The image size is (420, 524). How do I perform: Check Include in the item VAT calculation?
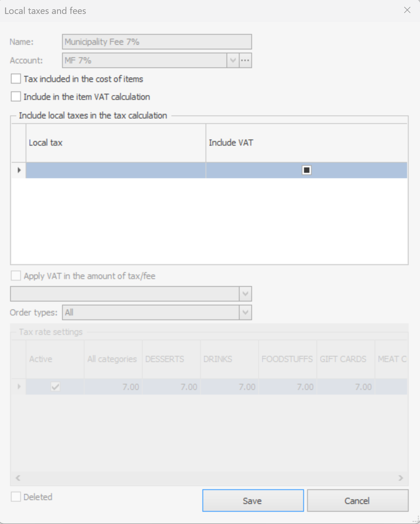(16, 96)
